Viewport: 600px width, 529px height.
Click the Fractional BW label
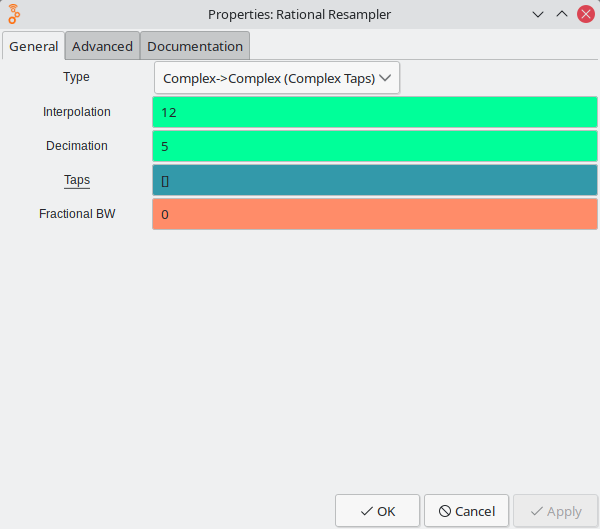click(x=77, y=214)
